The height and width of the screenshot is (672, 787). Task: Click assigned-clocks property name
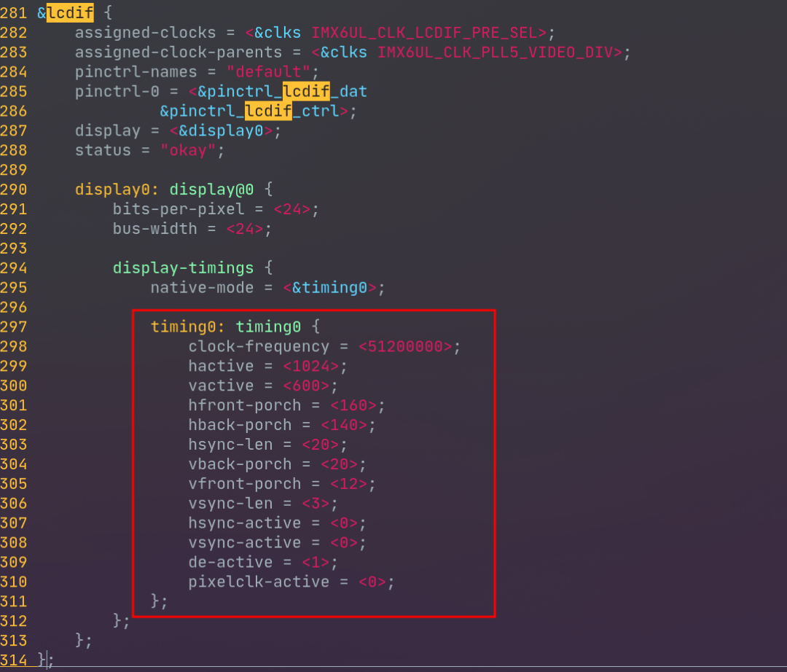146,33
